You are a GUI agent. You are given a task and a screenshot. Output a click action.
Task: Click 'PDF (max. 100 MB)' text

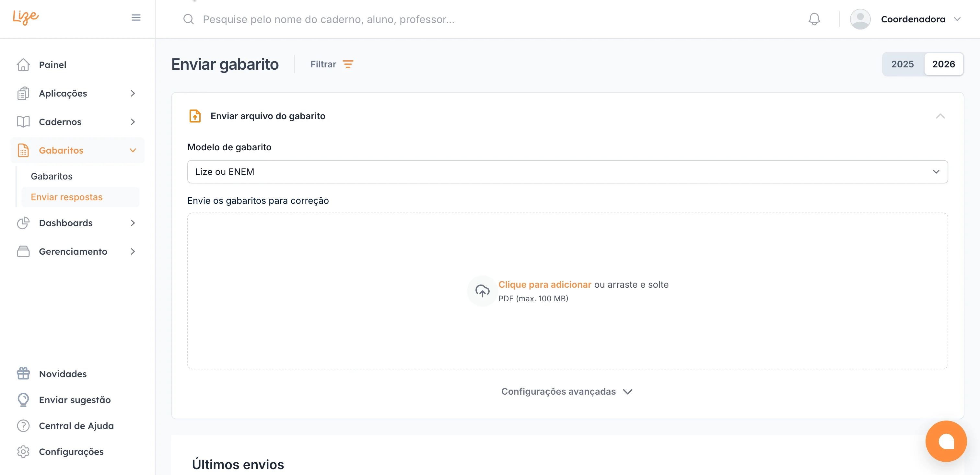pyautogui.click(x=533, y=298)
